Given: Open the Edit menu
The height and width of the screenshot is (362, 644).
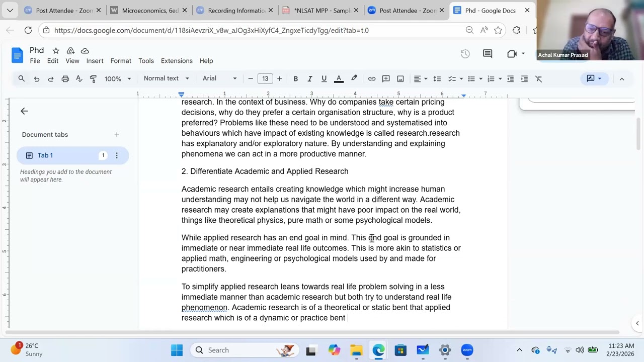Looking at the screenshot, I should 53,61.
